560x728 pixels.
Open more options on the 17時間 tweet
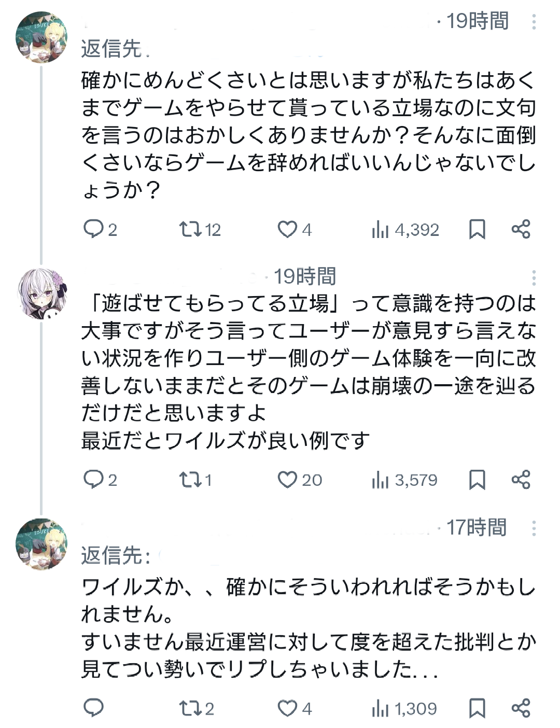[534, 528]
